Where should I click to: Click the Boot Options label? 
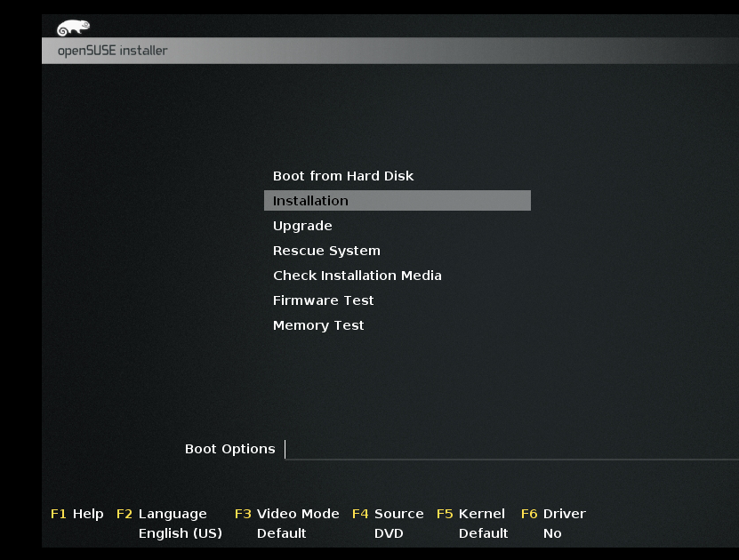tap(230, 449)
